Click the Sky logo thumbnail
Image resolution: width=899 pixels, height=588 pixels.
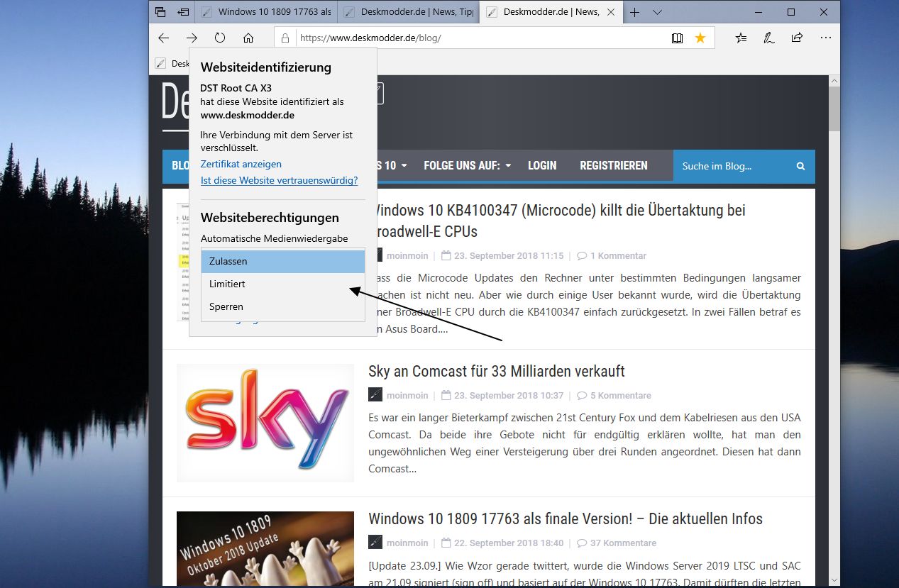pyautogui.click(x=265, y=423)
